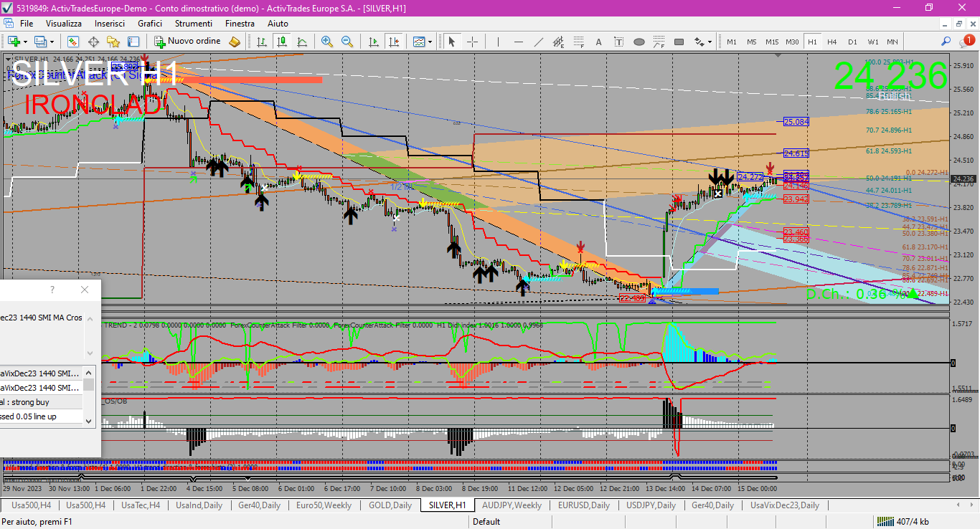The height and width of the screenshot is (529, 980).
Task: Open the search magnifier icon
Action: tap(946, 42)
